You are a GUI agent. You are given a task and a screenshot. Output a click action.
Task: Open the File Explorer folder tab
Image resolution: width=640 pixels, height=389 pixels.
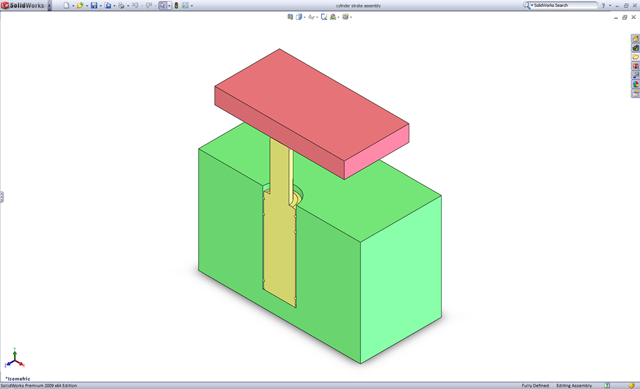tap(636, 57)
